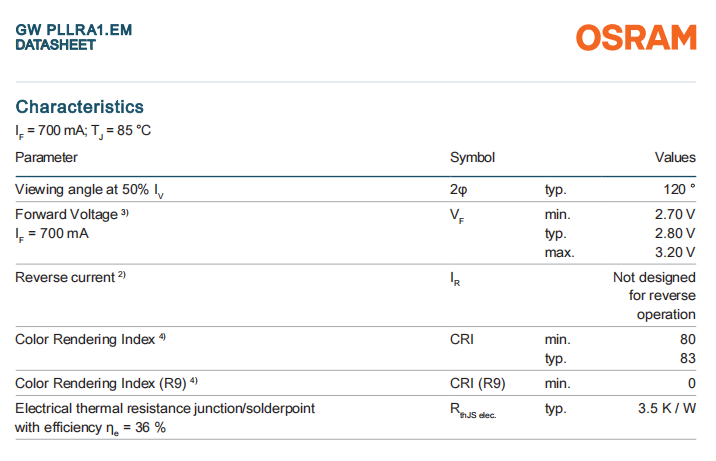Open footnote 3 beside Forward Voltage
716x461 pixels.
tap(125, 213)
